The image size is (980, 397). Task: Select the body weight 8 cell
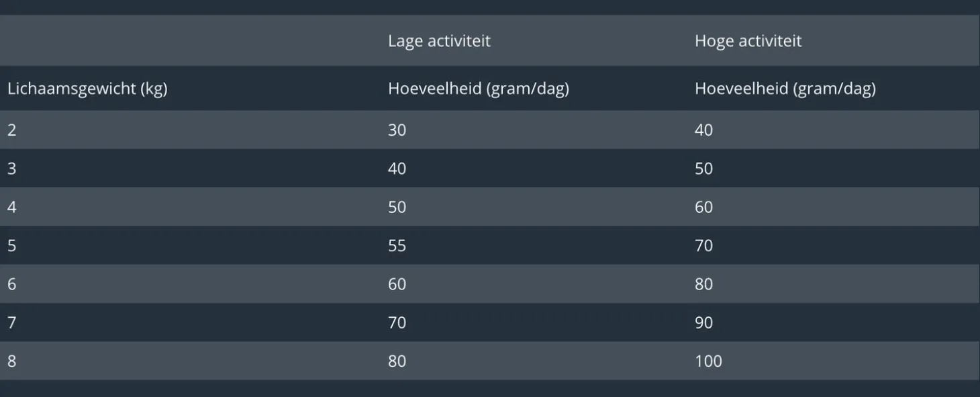coord(12,361)
